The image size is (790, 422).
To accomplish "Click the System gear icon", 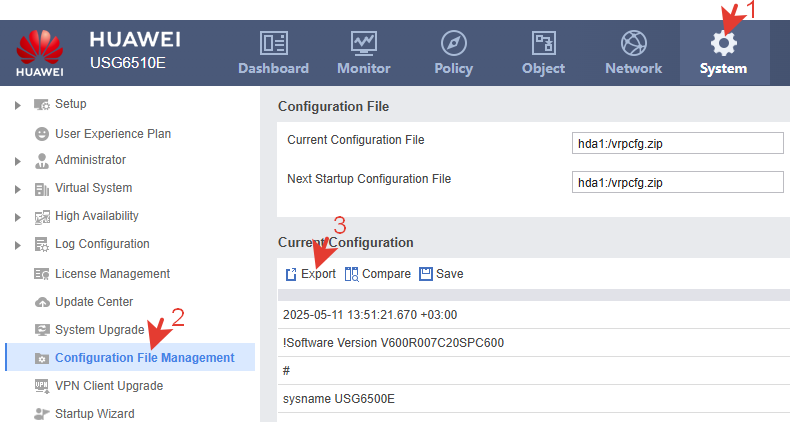I will tap(723, 43).
